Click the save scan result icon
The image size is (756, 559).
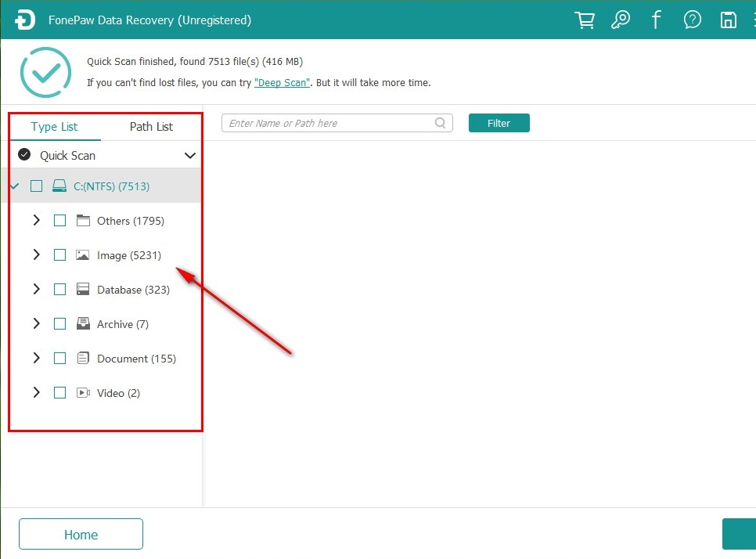pos(728,20)
